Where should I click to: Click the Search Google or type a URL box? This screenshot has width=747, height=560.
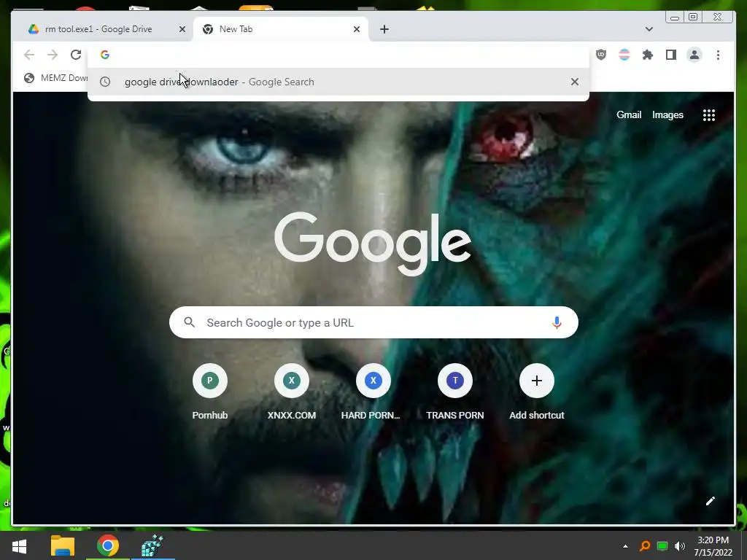(x=373, y=322)
